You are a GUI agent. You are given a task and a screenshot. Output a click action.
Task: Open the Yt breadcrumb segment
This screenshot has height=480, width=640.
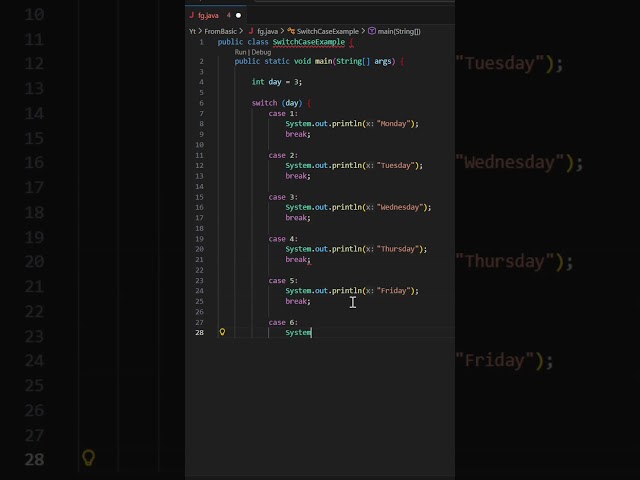[x=192, y=31]
